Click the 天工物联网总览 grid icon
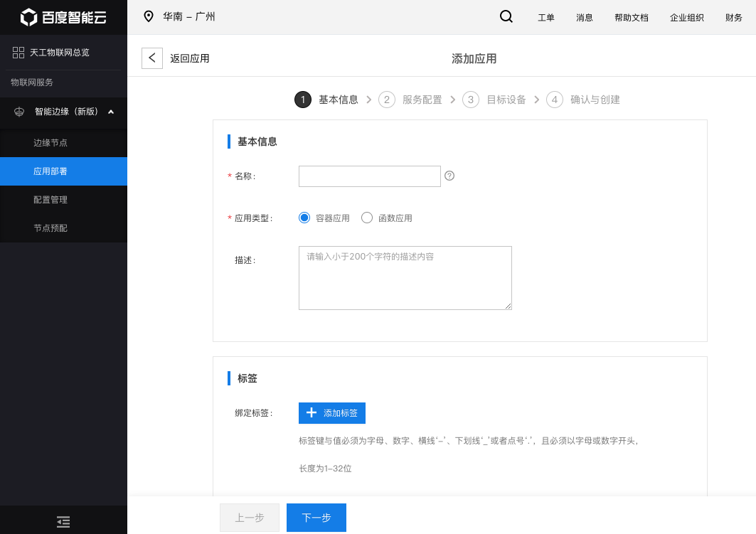The height and width of the screenshot is (534, 756). point(18,53)
